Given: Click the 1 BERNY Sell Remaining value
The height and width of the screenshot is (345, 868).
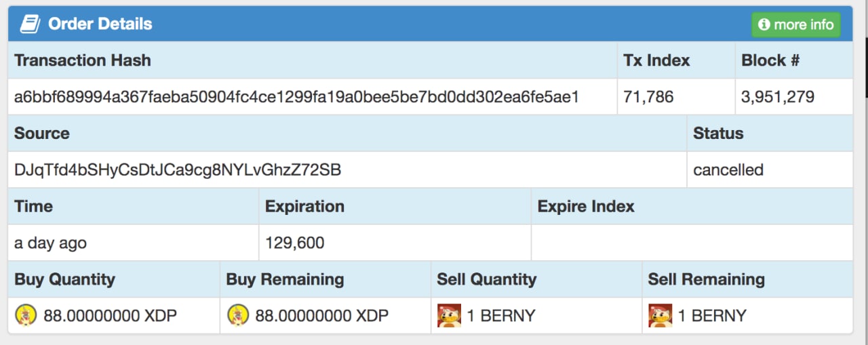Looking at the screenshot, I should point(712,316).
